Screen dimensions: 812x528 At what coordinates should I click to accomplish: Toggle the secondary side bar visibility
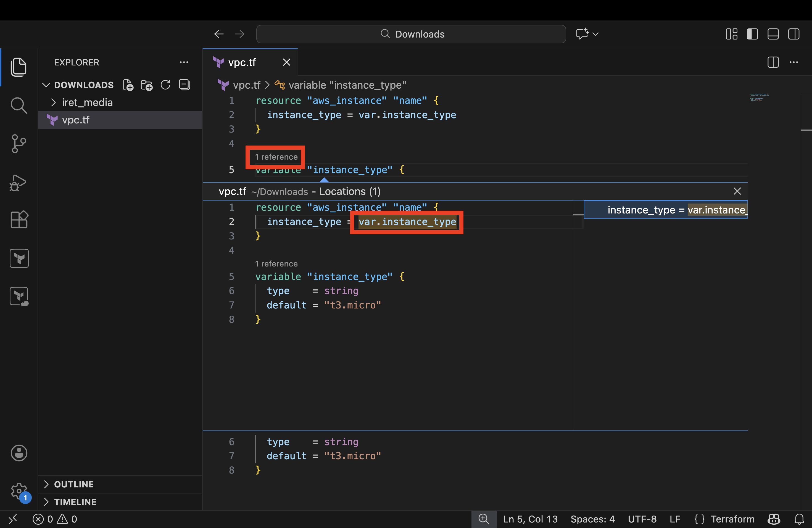coord(793,34)
